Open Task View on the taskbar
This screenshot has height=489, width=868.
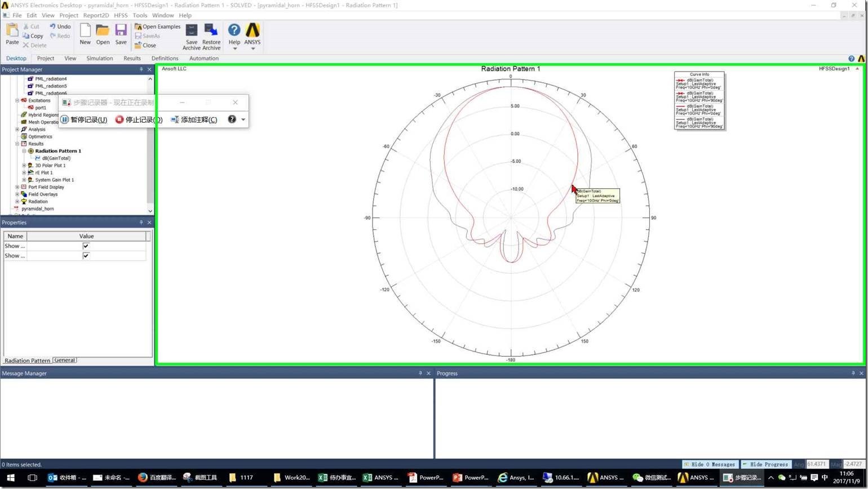(32, 478)
